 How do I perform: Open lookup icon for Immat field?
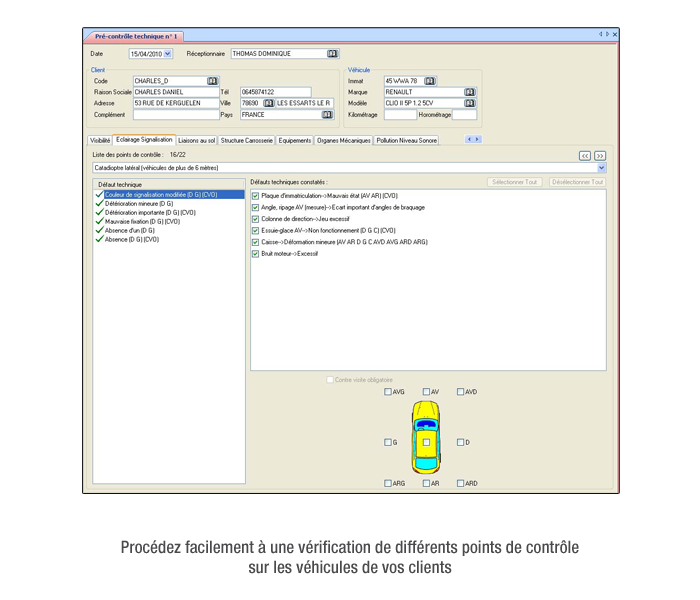[430, 81]
